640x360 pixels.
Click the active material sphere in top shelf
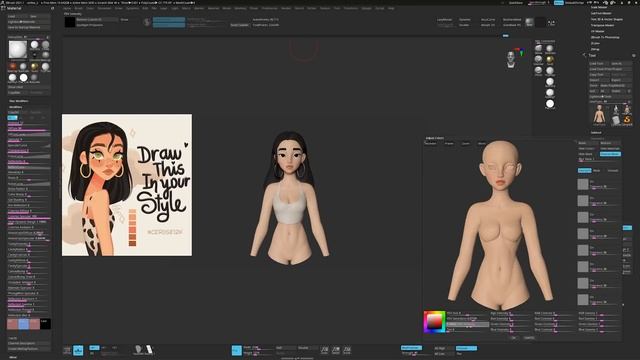529,22
